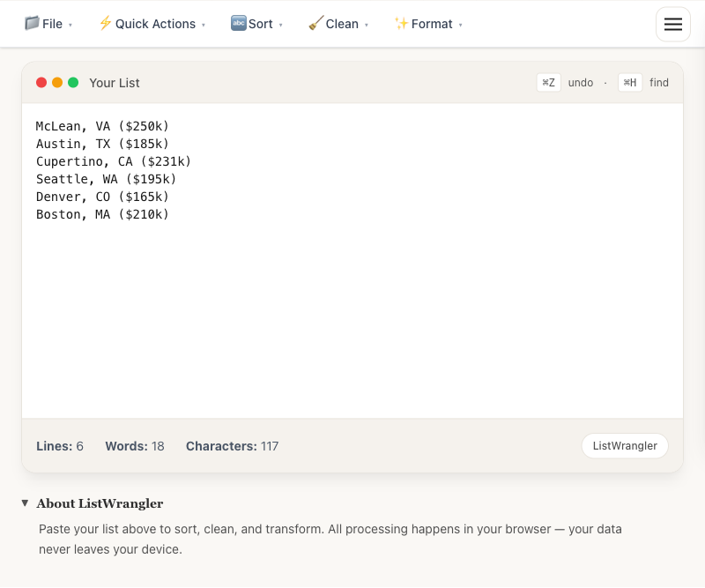Image resolution: width=705 pixels, height=588 pixels.
Task: Click the ListWrangler badge button
Action: click(x=625, y=446)
